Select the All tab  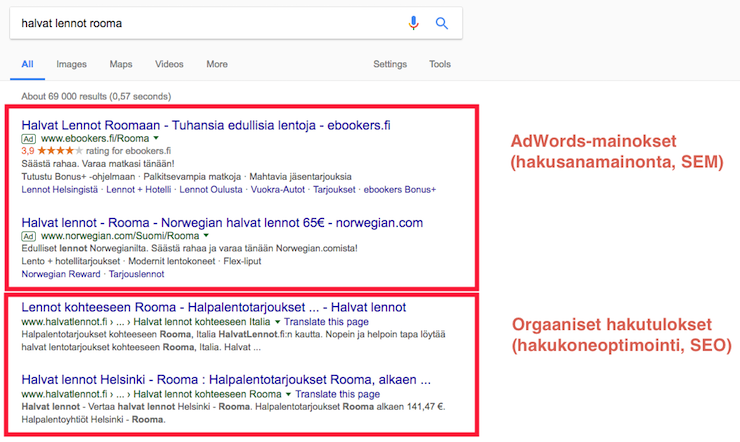point(27,64)
